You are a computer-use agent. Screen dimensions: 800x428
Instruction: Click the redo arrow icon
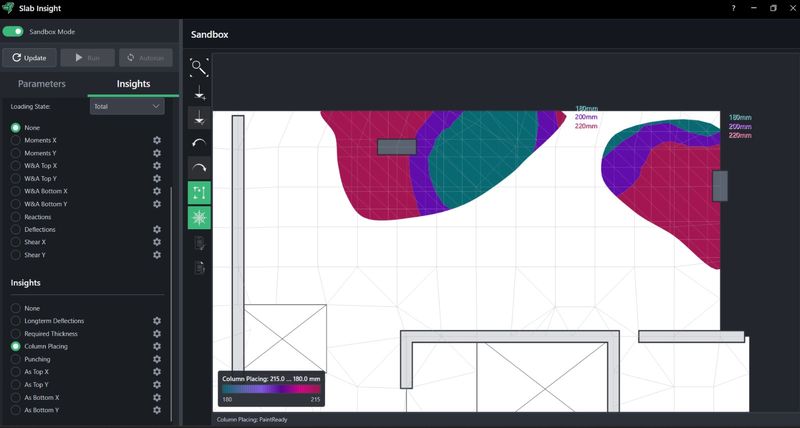click(199, 168)
